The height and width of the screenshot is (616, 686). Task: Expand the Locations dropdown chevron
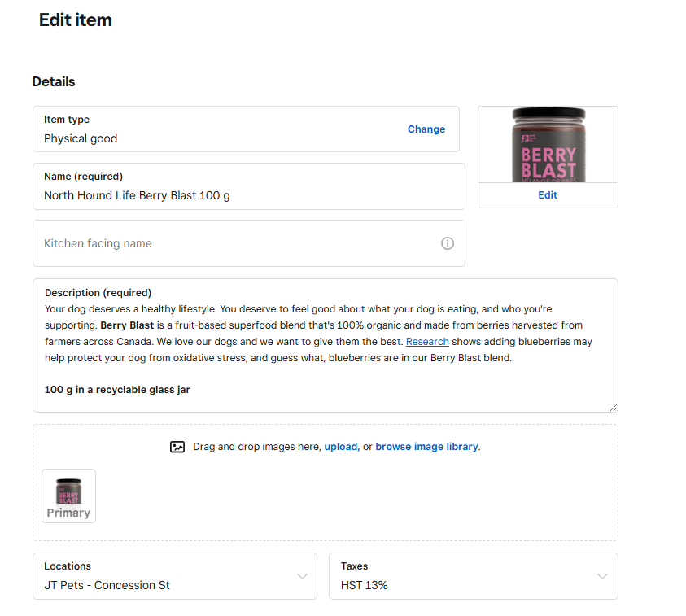(x=302, y=576)
